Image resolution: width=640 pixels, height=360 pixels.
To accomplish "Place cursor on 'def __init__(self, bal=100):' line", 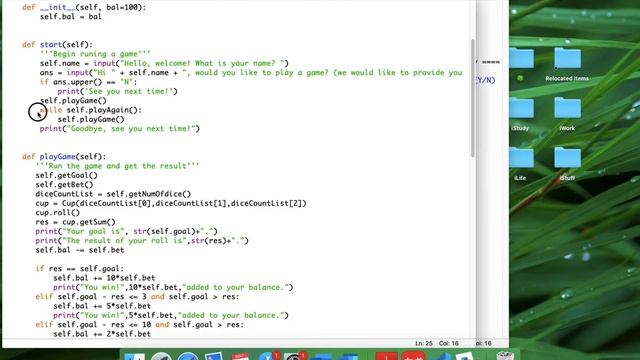I will pos(84,7).
